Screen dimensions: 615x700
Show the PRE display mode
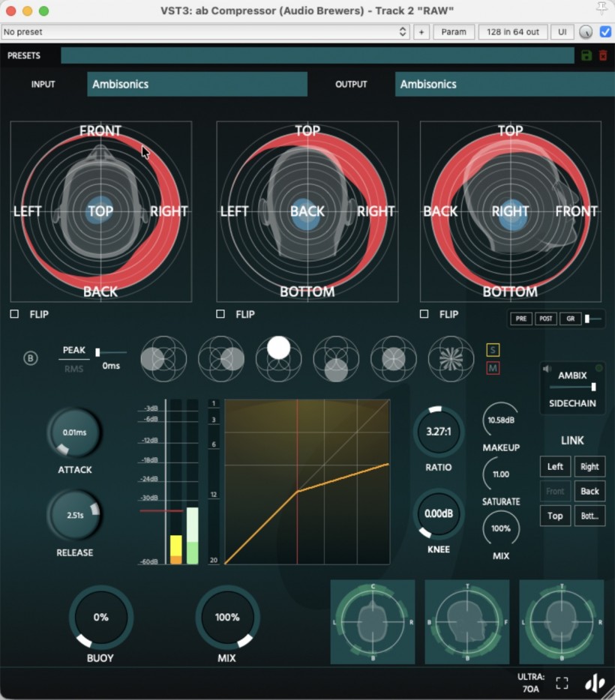tap(520, 319)
